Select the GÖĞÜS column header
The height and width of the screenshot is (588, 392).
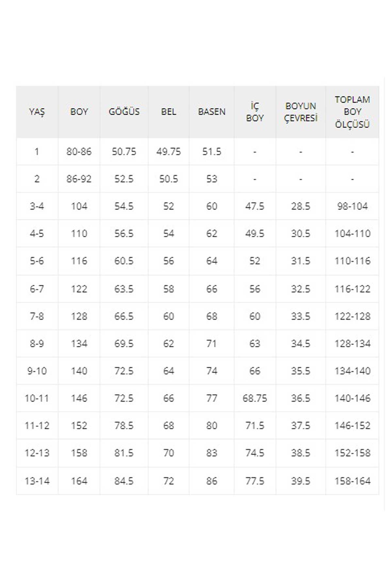tap(124, 112)
